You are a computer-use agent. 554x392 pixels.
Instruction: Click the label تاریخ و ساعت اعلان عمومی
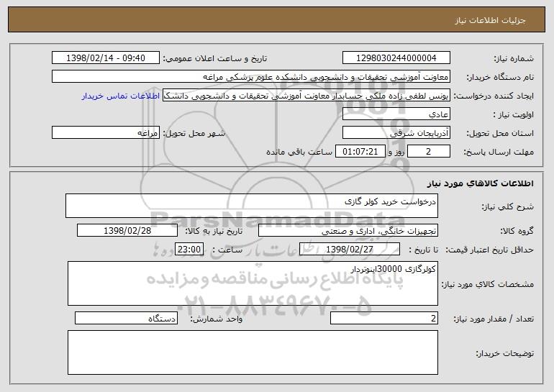click(215, 59)
